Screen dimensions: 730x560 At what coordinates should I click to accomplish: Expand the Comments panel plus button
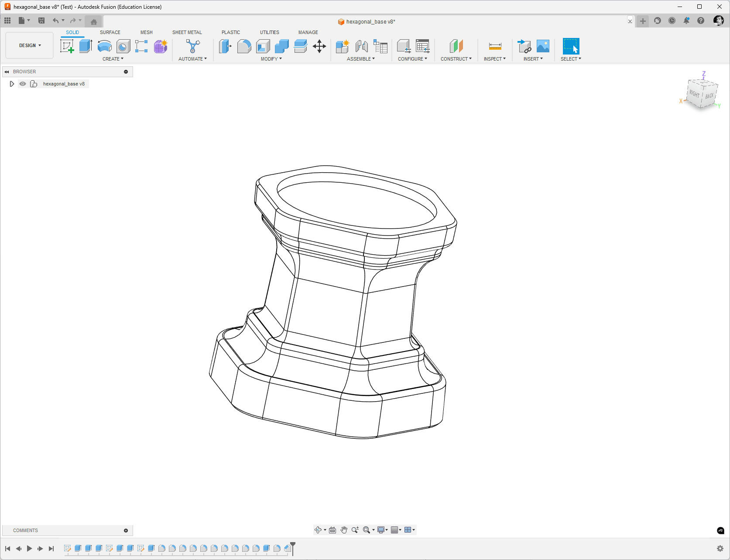point(126,530)
